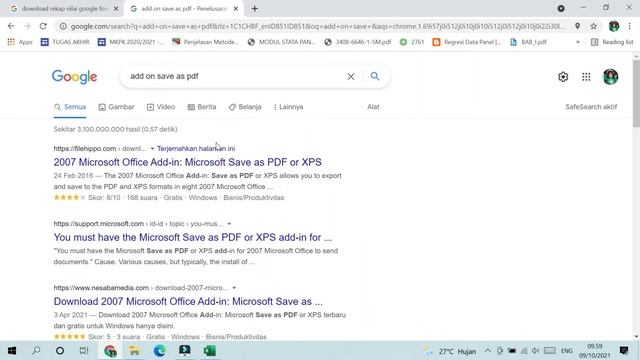
Task: Select the Semua results tab
Action: coord(70,107)
